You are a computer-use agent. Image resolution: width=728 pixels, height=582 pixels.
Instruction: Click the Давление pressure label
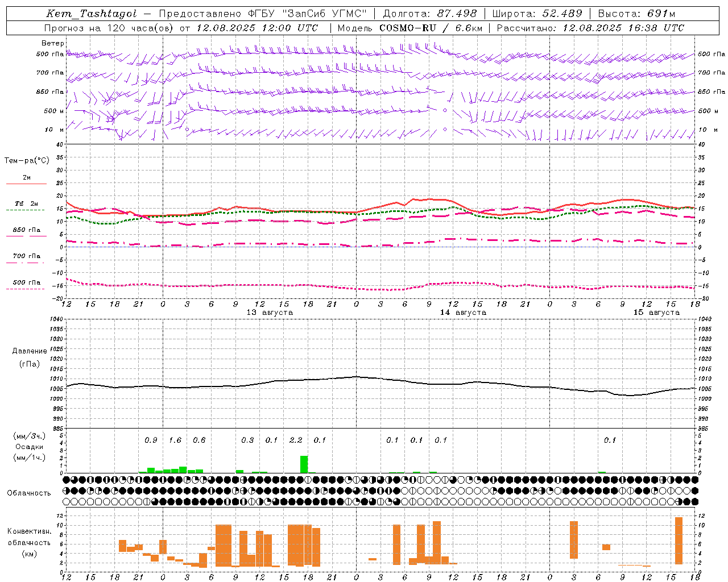pos(30,351)
